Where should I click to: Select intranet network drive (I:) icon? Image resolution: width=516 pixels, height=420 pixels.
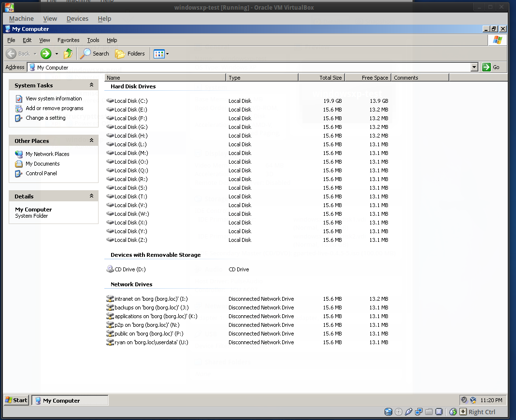(110, 299)
